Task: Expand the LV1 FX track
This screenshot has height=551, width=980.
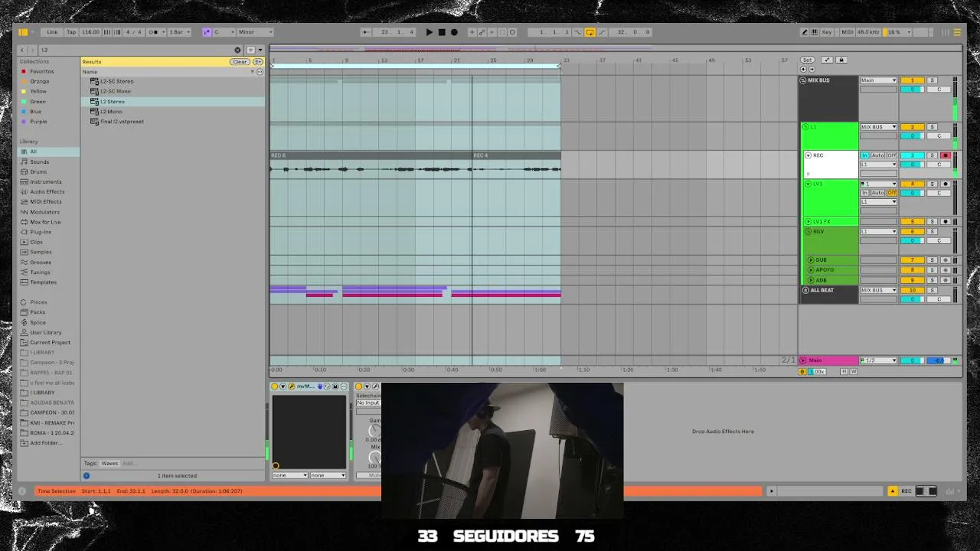Action: pyautogui.click(x=808, y=222)
